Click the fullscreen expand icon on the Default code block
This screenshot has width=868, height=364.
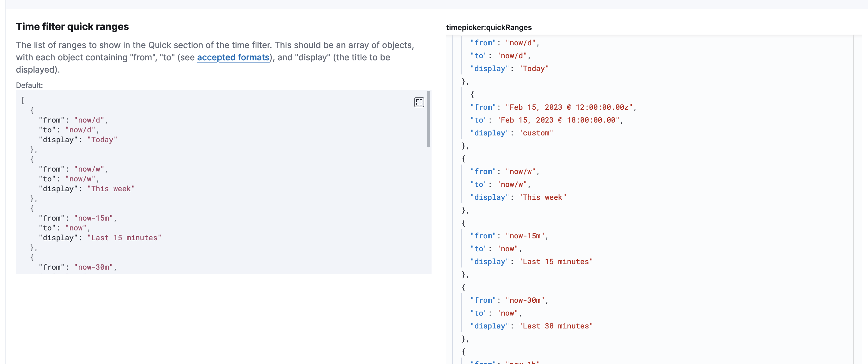click(x=419, y=102)
